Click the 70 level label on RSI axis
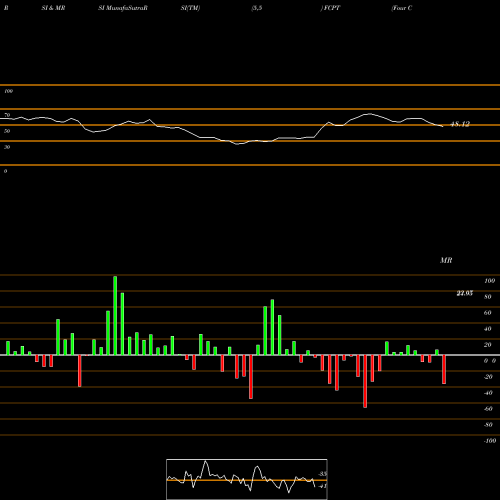 (x=7, y=115)
